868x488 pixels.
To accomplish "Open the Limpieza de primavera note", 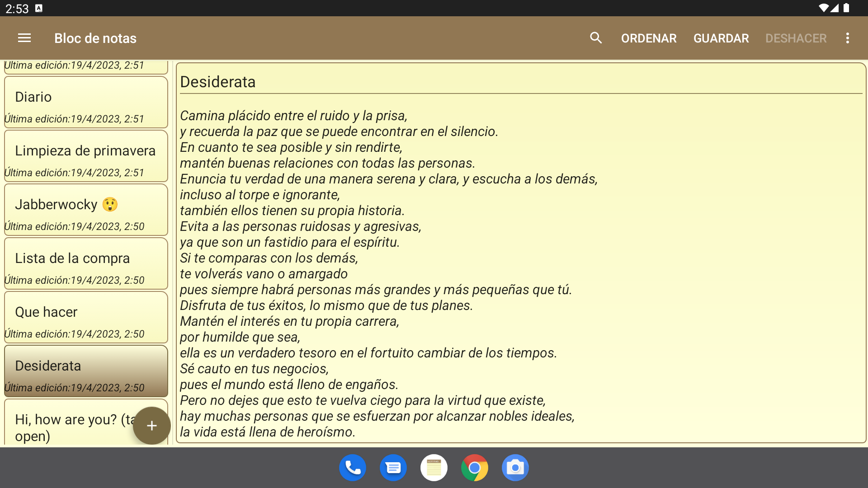I will [86, 156].
